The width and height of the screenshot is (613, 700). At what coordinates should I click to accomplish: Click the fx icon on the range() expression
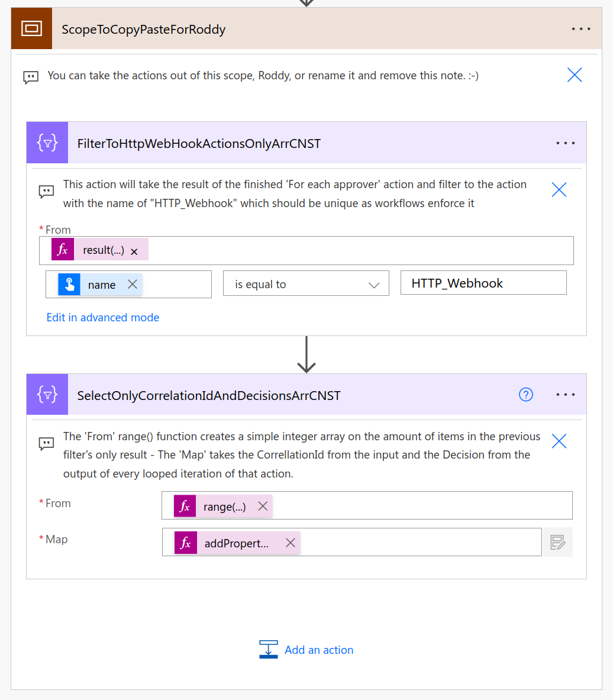[185, 505]
